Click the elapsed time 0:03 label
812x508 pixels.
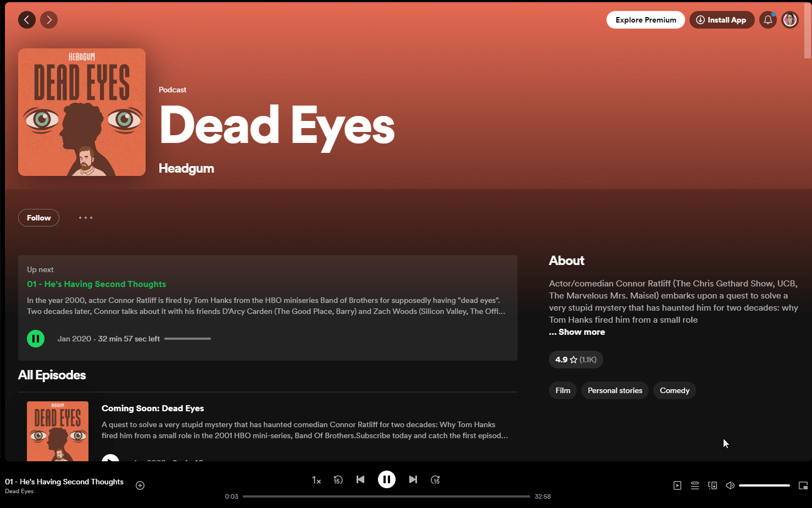click(231, 496)
